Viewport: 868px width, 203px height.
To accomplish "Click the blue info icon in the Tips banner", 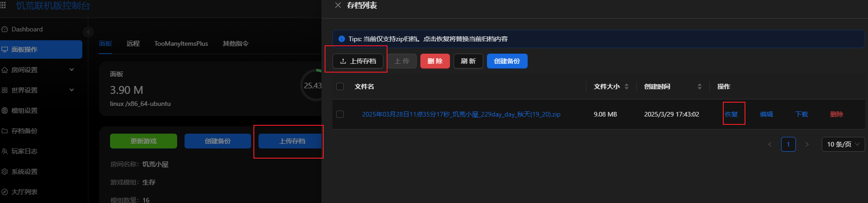I will 342,39.
